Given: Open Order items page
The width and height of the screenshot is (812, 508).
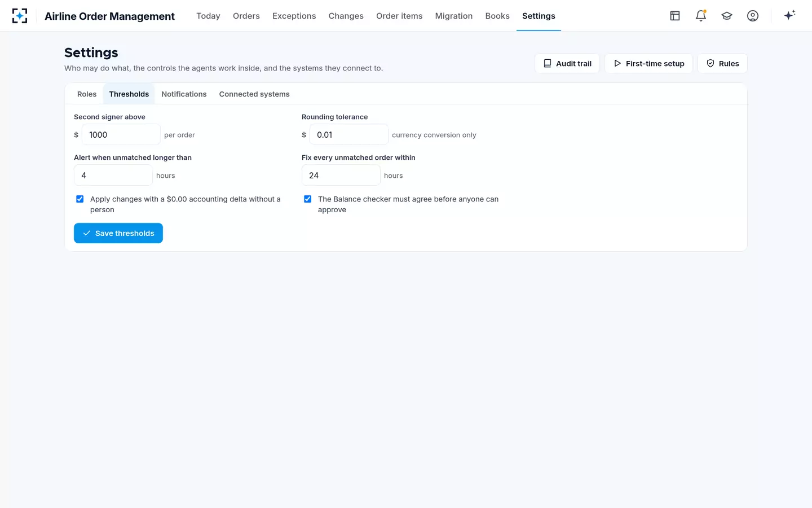Looking at the screenshot, I should pos(399,16).
